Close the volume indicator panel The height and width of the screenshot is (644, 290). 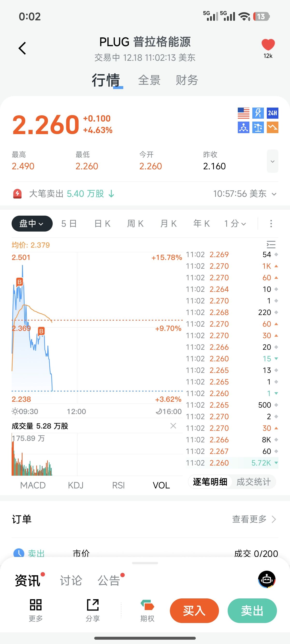[x=173, y=426]
